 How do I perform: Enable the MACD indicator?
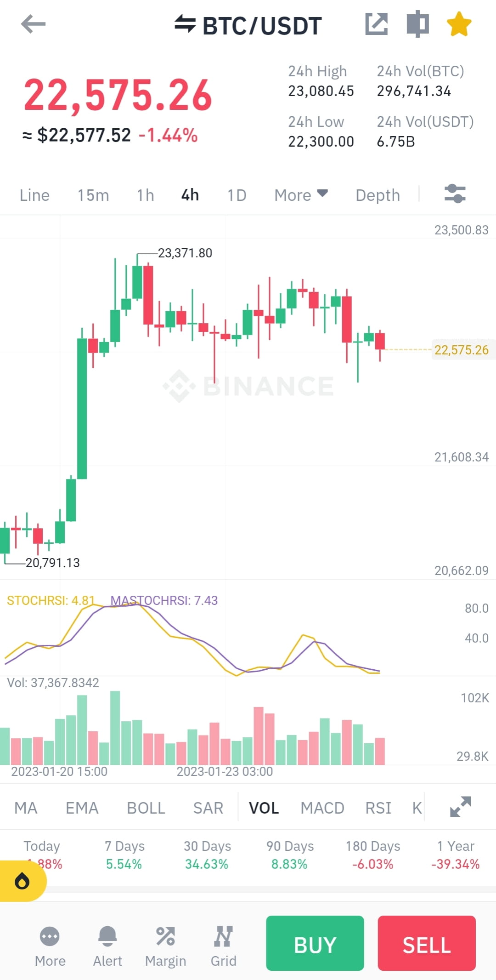pos(322,808)
